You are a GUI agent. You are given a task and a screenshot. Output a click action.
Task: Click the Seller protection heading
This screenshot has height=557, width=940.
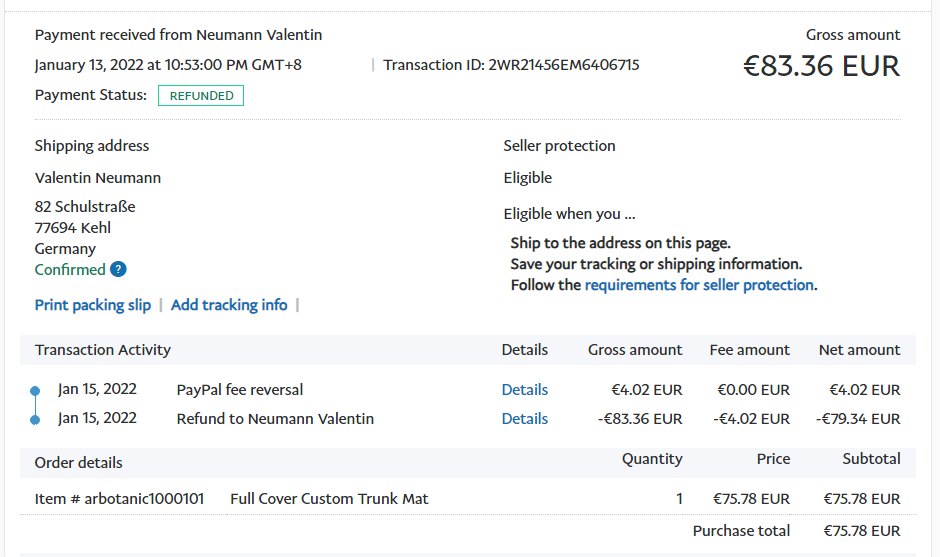559,146
